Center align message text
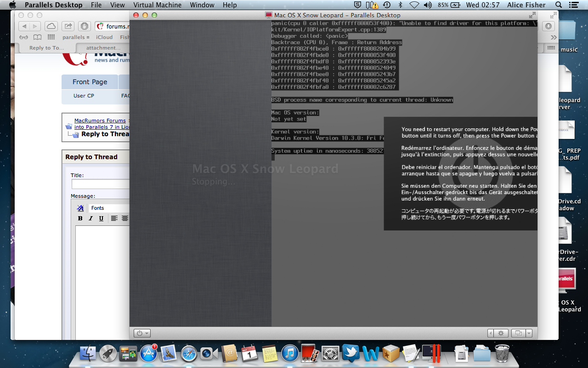 pyautogui.click(x=124, y=218)
